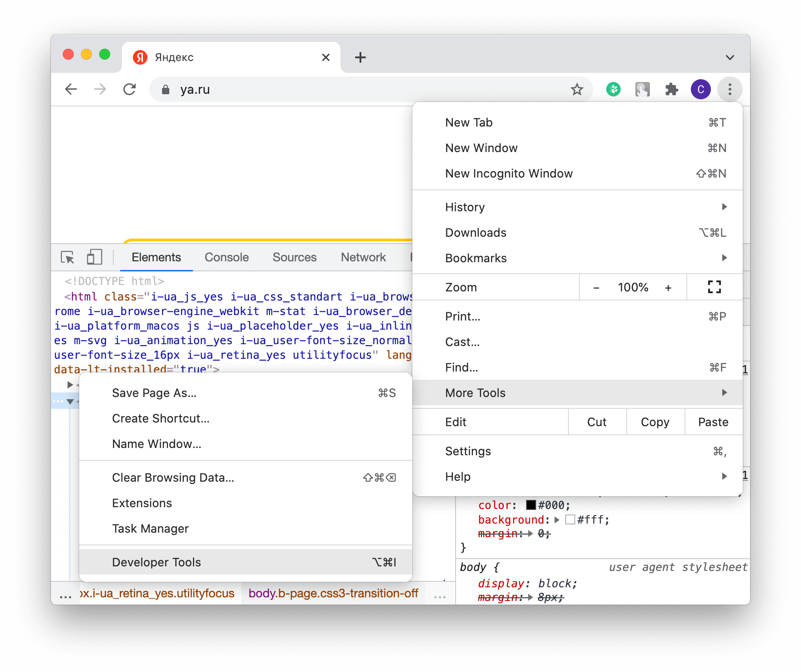Expand the collapsed DOM node triangle

pyautogui.click(x=70, y=385)
